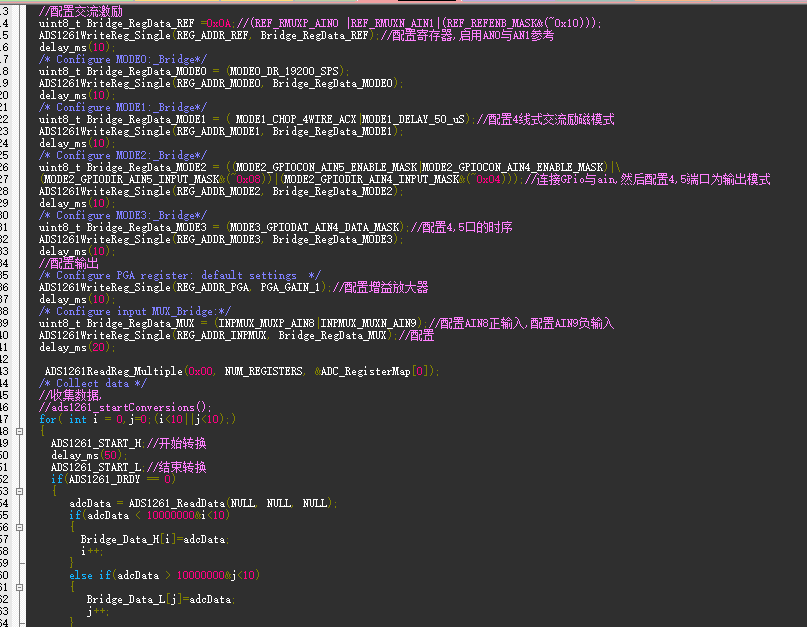Click MODE2_GPIOCON_AIN4_ENABLE_MASK in the MODE2 line

coord(513,167)
